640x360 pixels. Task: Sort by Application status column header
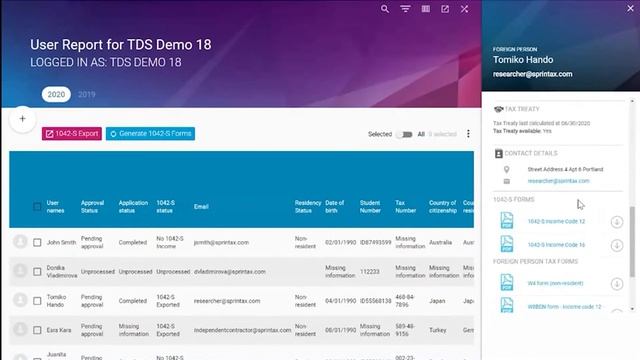click(x=133, y=207)
